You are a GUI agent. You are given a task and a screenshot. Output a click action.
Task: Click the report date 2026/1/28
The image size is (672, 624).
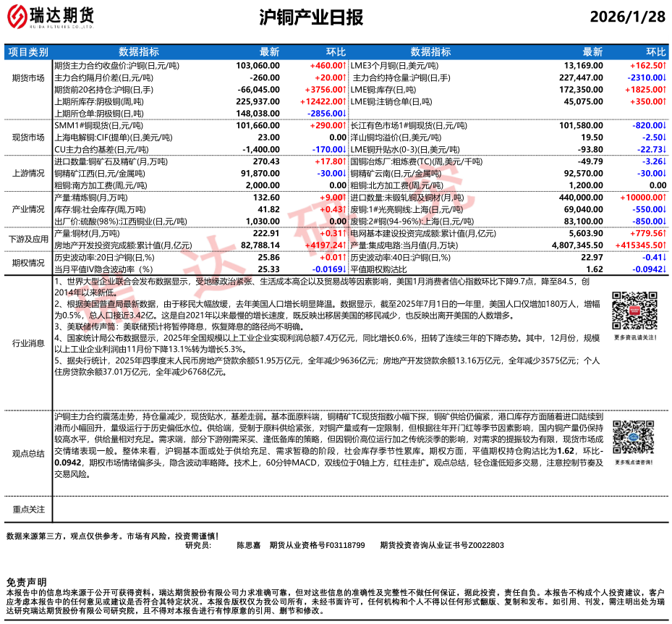coord(627,17)
